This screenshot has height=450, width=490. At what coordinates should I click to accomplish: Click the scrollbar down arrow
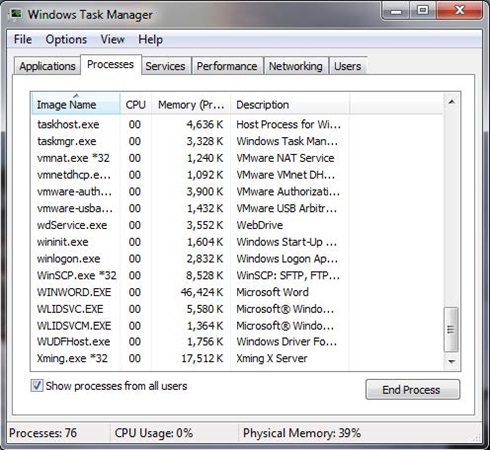(x=452, y=361)
